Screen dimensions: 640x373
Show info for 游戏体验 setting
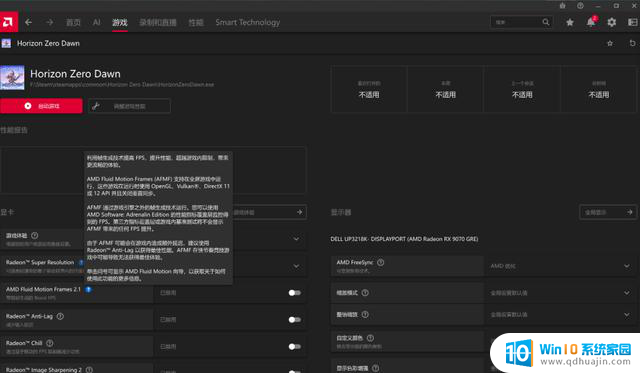(35, 235)
